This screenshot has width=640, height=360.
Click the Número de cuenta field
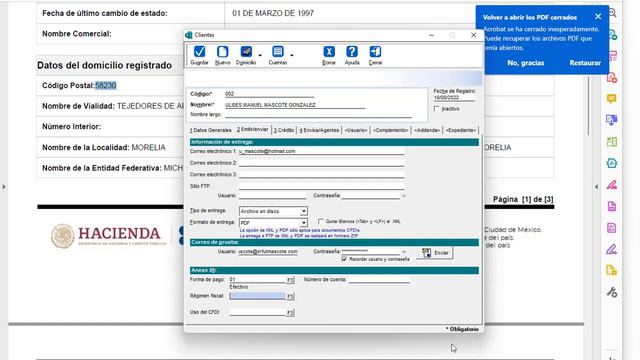point(379,280)
